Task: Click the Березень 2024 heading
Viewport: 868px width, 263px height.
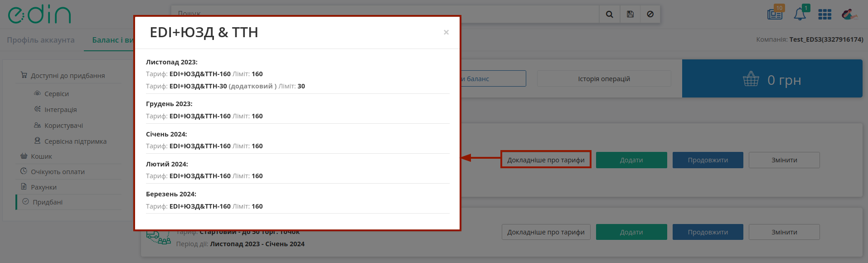Action: pos(171,194)
